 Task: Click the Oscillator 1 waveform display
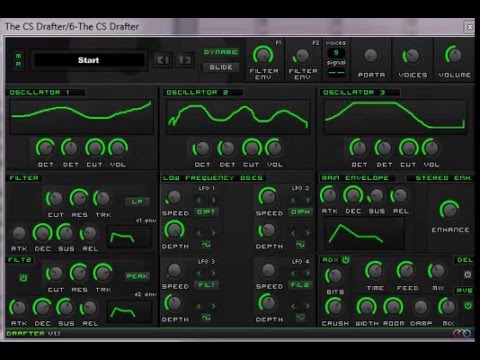(x=82, y=116)
